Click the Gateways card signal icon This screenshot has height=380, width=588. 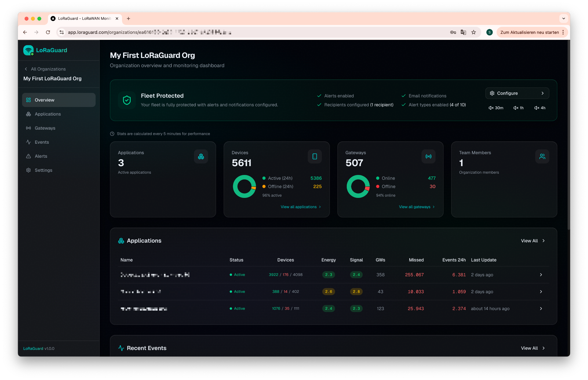(x=428, y=156)
